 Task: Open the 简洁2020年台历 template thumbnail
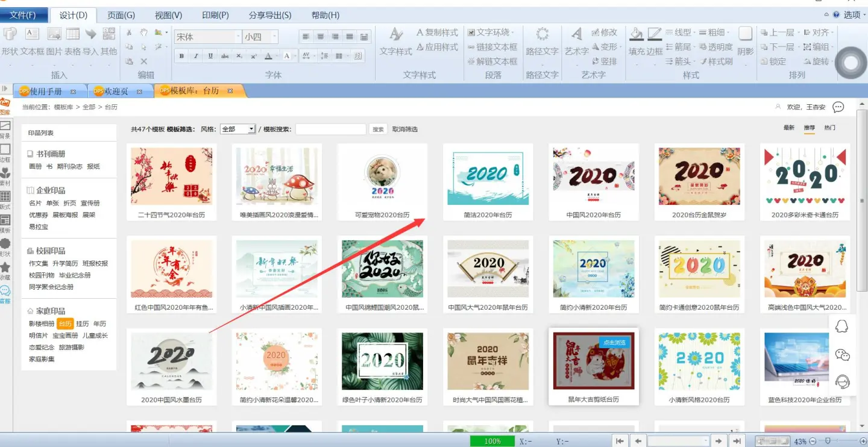[488, 175]
